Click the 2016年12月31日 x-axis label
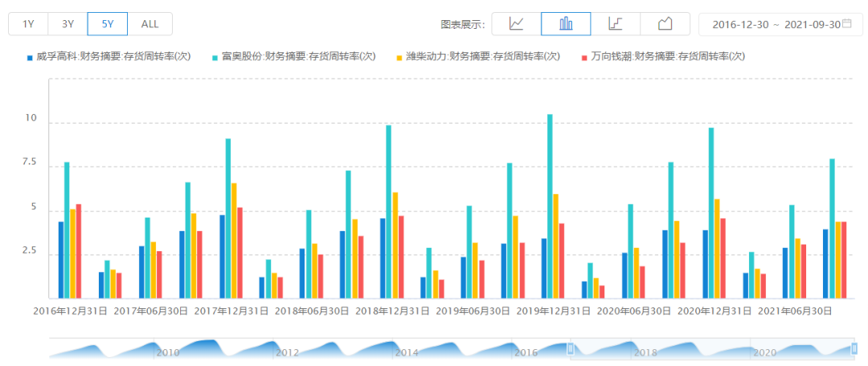Screen dimensions: 868x366 tap(69, 310)
